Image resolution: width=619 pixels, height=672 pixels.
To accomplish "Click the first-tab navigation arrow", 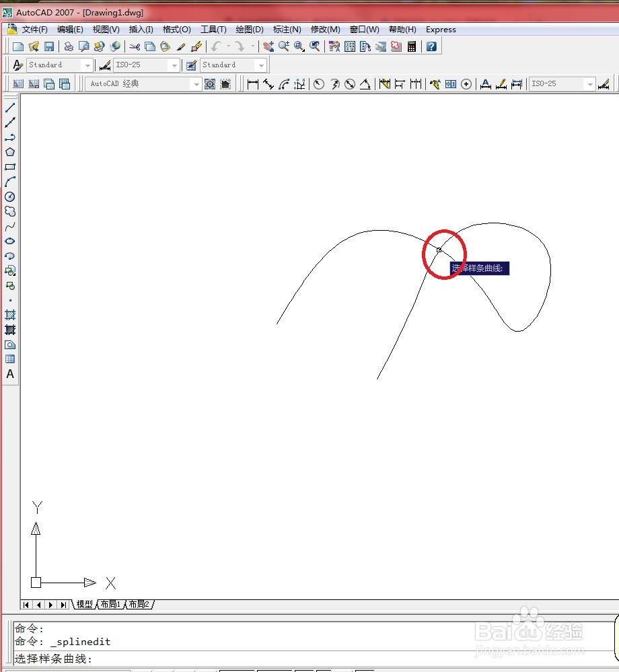I will point(26,605).
